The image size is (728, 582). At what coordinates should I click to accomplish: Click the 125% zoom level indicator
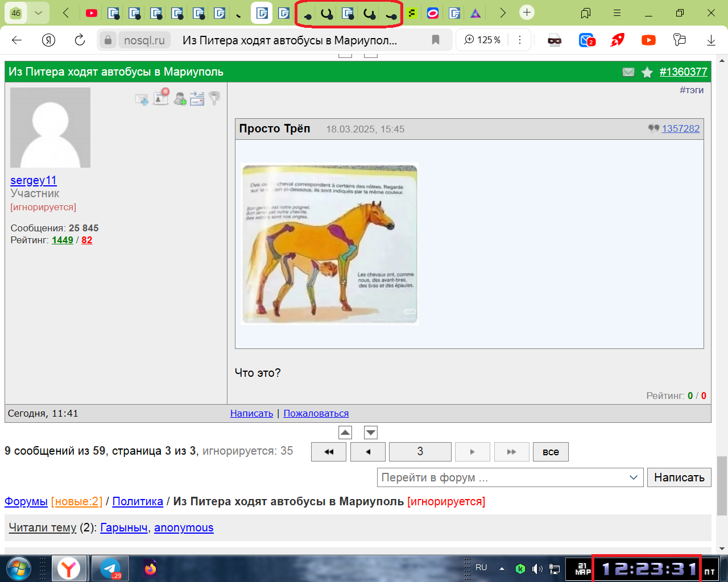click(483, 40)
